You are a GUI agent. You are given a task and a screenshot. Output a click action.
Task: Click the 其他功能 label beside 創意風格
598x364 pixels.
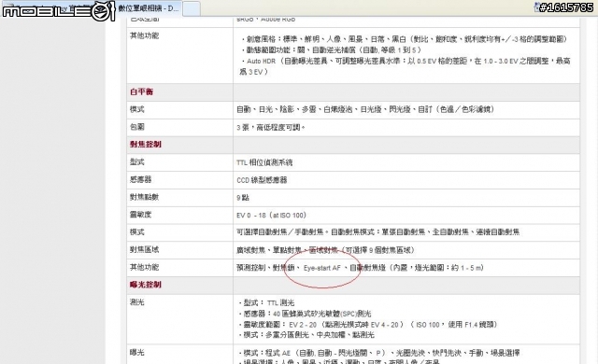(144, 35)
